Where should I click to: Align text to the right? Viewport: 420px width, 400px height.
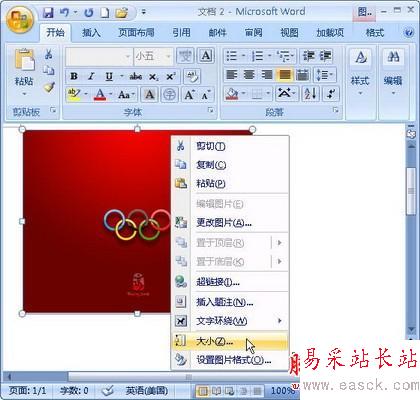pyautogui.click(x=267, y=75)
